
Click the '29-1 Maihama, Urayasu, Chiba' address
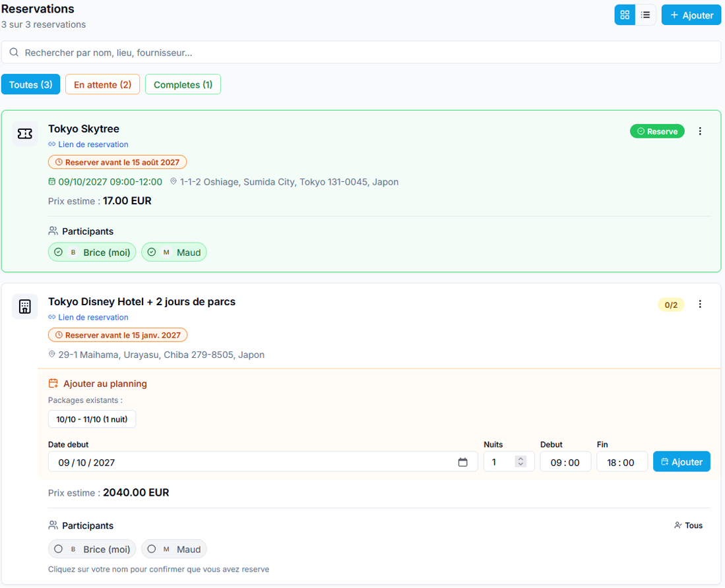[162, 355]
